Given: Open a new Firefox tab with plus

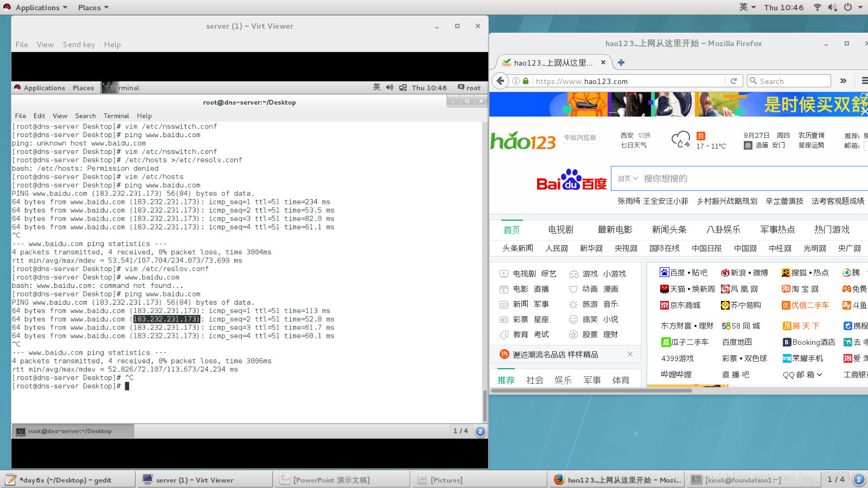Looking at the screenshot, I should (x=621, y=62).
